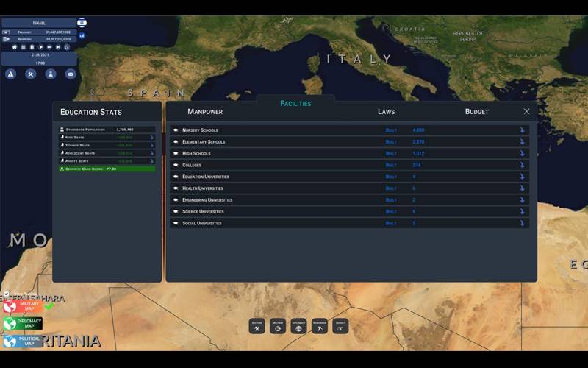Screen dimensions: 588x368
Task: Expand the Nursery Schools row arrow
Action: pos(522,130)
